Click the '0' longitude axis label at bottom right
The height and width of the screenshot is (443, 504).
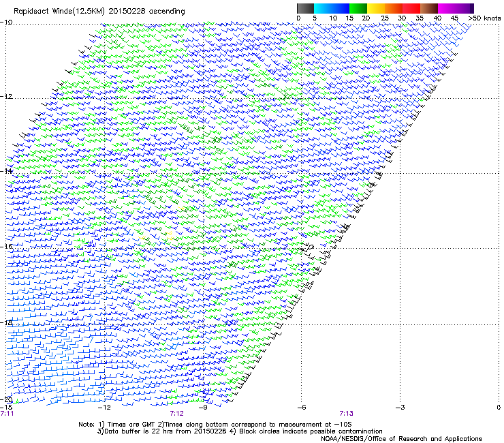click(499, 408)
